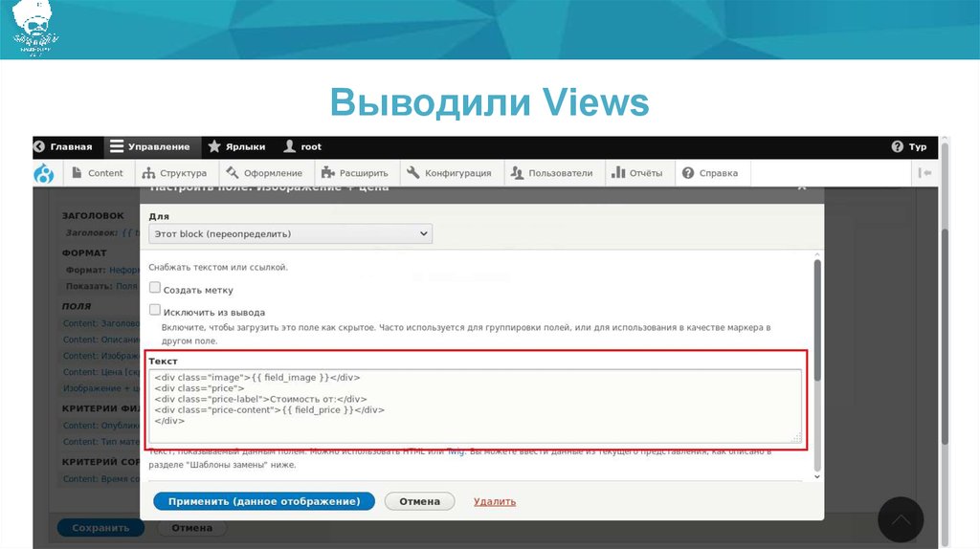Click the Изображение + цена field link

tap(100, 388)
